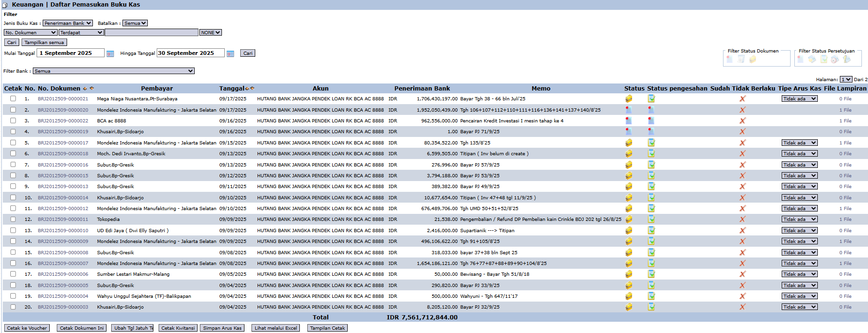Click Simpan Arus Kas button

coord(222,328)
